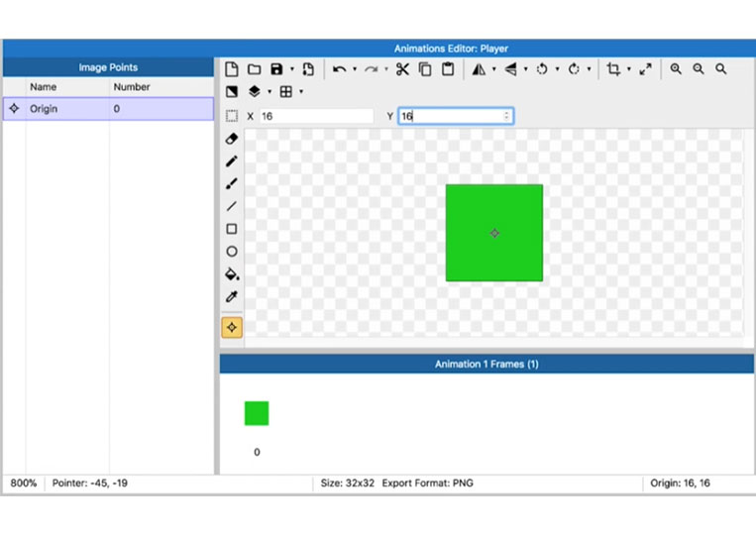Save the current image
Viewport: 756px width, 536px height.
click(276, 69)
